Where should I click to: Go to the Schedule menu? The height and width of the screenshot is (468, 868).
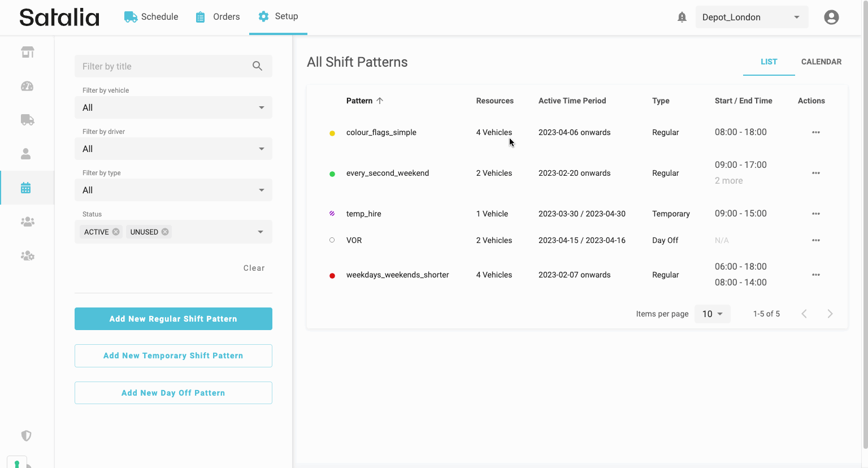point(151,17)
